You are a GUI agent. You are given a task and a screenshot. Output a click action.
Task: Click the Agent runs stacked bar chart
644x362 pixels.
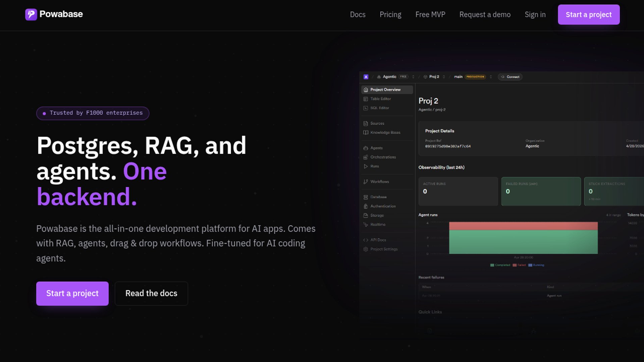[x=523, y=238]
